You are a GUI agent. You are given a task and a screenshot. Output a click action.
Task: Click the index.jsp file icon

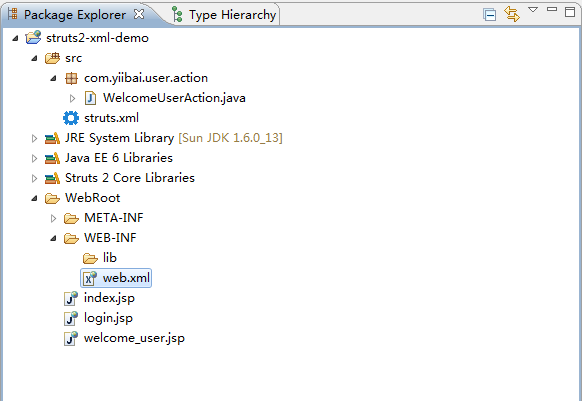pos(71,298)
